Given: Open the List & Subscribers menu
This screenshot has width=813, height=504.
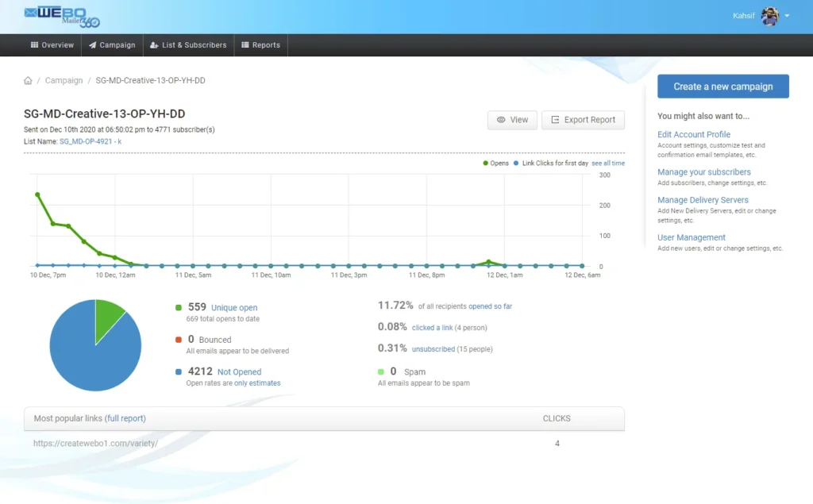Looking at the screenshot, I should coord(188,45).
